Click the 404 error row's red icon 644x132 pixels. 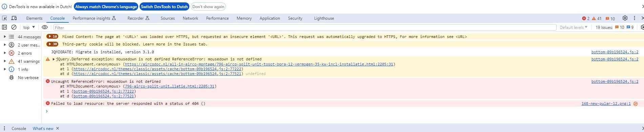[48, 103]
